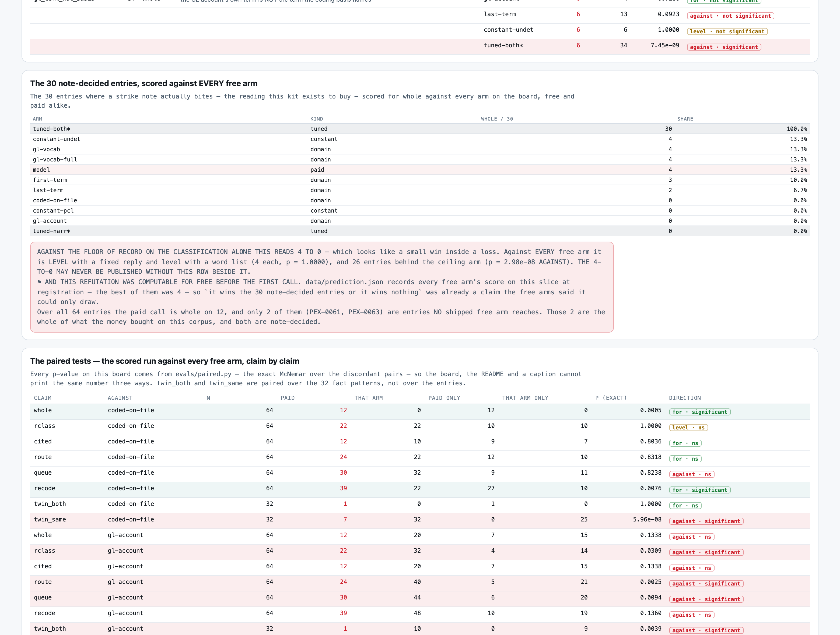This screenshot has width=840, height=635.
Task: Click the route gl-account 'against · significant' badge
Action: pos(706,584)
